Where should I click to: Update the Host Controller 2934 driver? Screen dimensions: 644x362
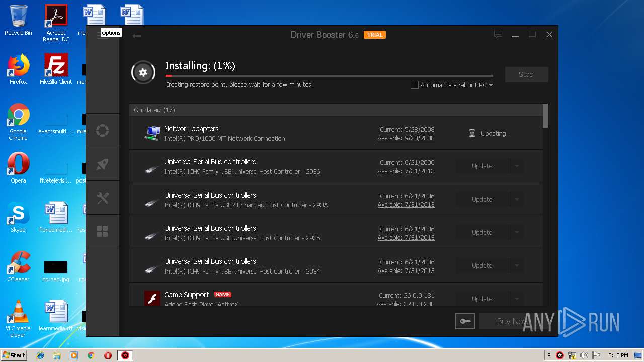pyautogui.click(x=482, y=266)
